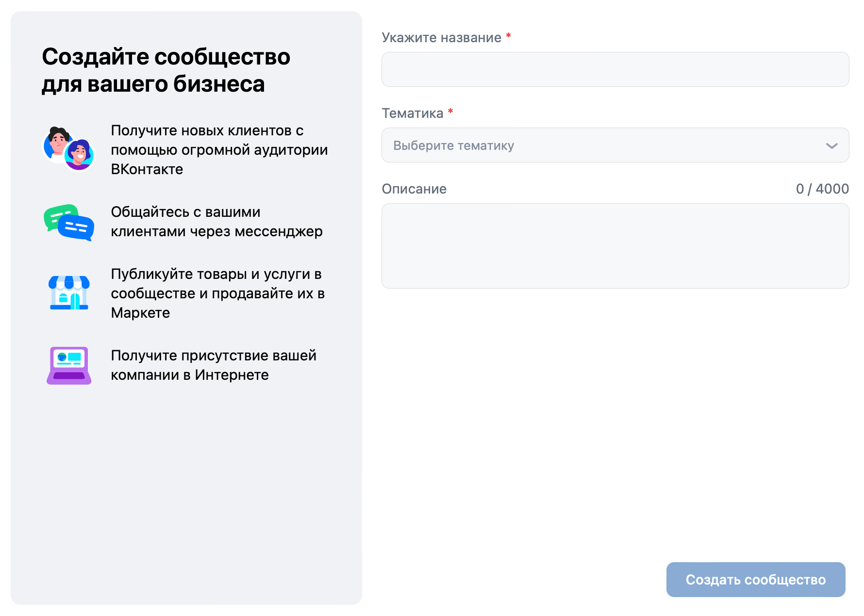Click the purple laptop icon
Viewport: 864px width, 616px height.
69,365
